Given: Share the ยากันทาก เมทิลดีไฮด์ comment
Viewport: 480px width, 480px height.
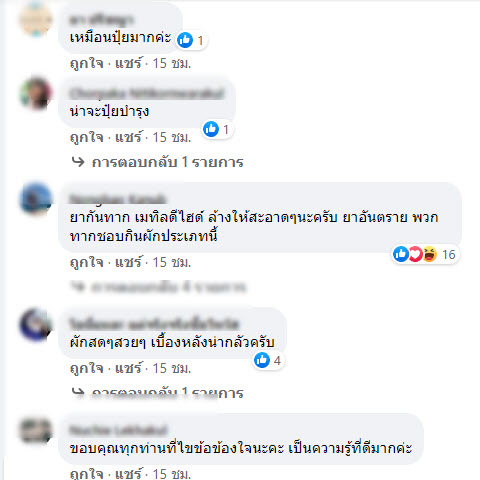Looking at the screenshot, I should pyautogui.click(x=129, y=262).
